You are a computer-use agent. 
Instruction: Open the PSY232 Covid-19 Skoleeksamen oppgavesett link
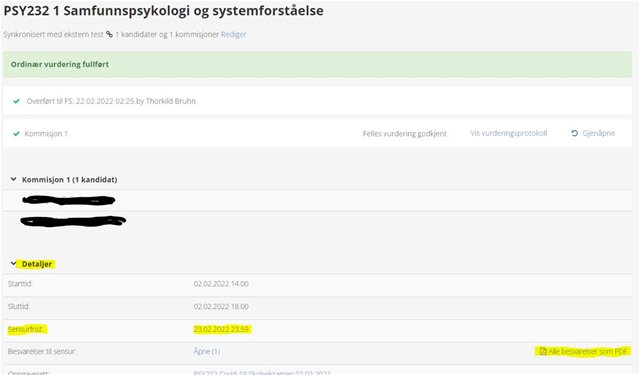pyautogui.click(x=262, y=373)
